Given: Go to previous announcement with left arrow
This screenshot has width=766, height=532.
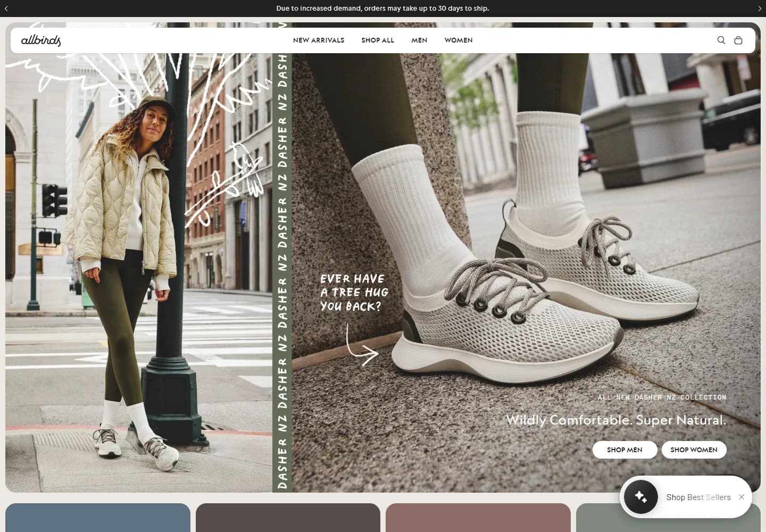Looking at the screenshot, I should click(6, 9).
